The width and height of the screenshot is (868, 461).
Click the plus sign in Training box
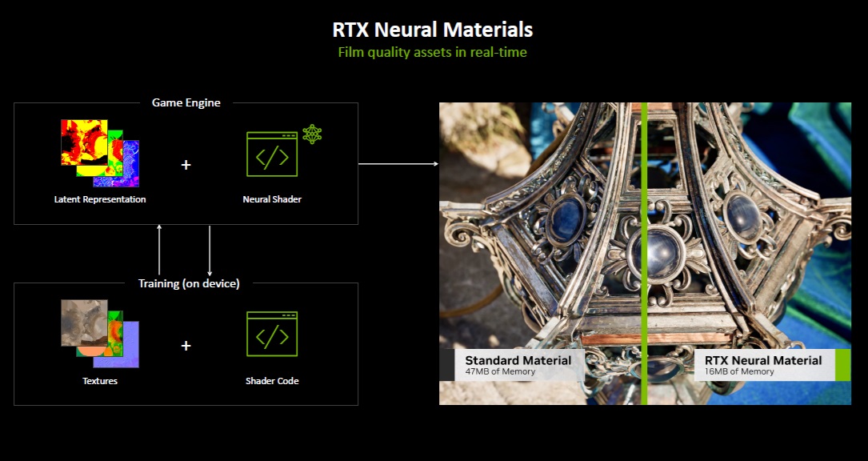[x=186, y=346]
